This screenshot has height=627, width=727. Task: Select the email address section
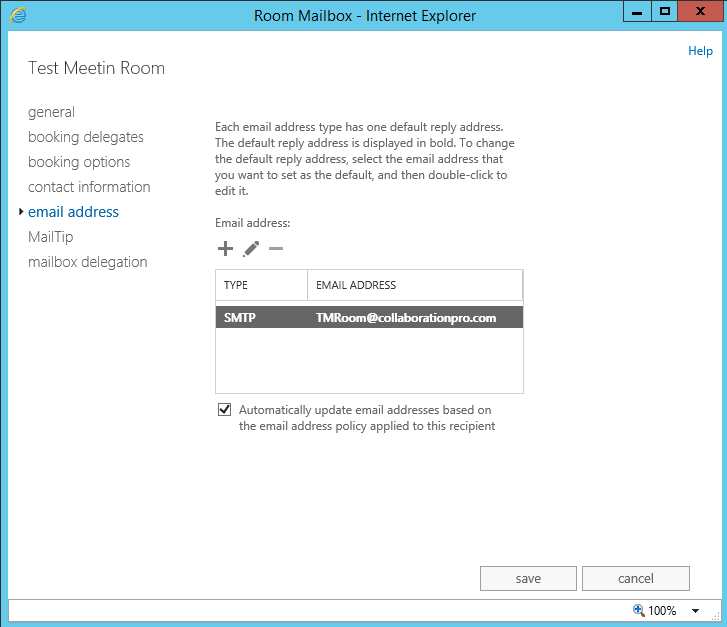pos(73,212)
